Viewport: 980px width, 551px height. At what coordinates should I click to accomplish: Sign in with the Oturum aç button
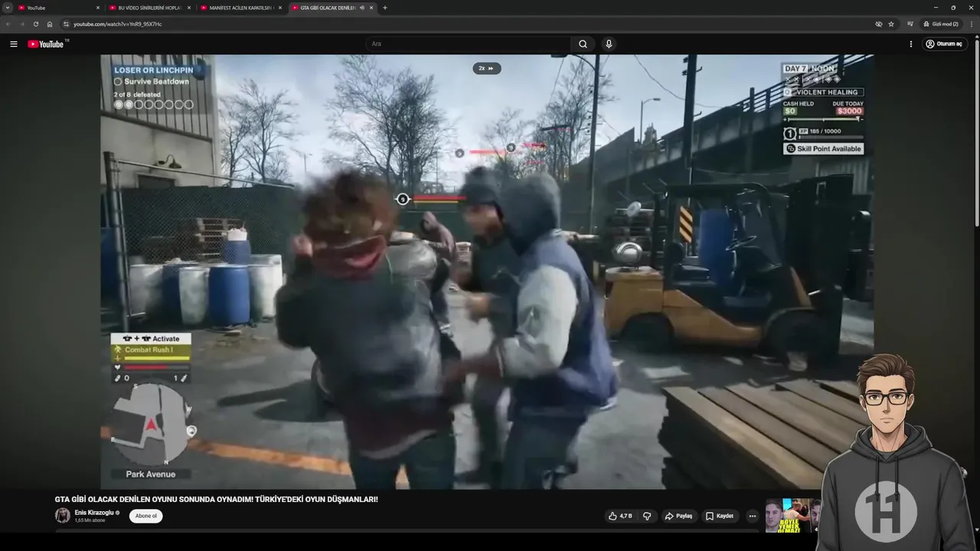[944, 44]
